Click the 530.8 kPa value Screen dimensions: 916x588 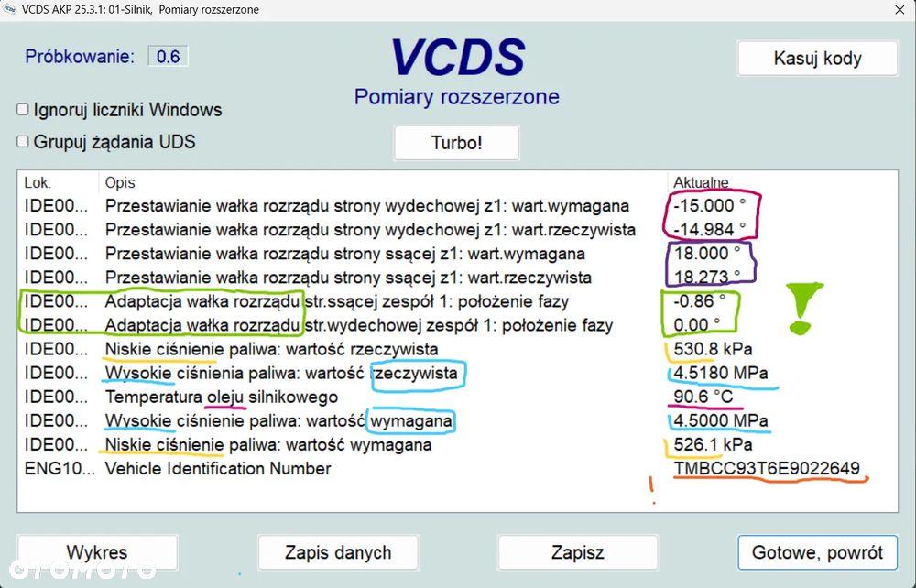pos(713,349)
